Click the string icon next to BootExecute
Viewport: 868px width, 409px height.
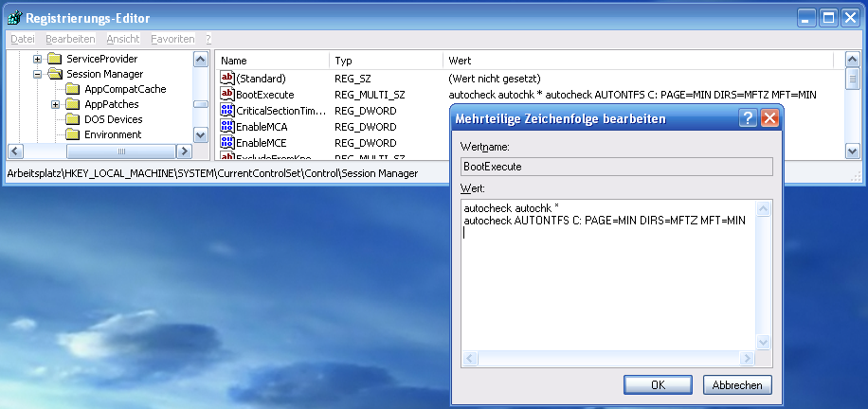[x=227, y=94]
